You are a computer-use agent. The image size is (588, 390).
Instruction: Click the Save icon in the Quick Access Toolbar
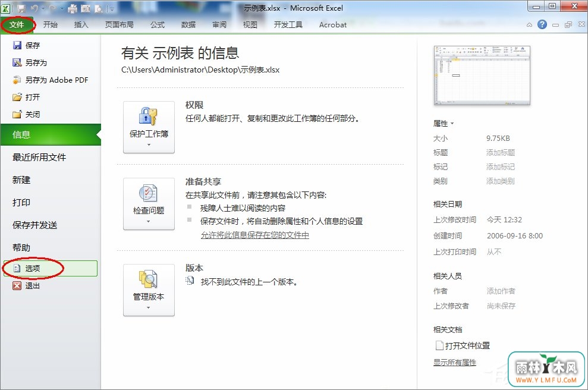click(21, 8)
